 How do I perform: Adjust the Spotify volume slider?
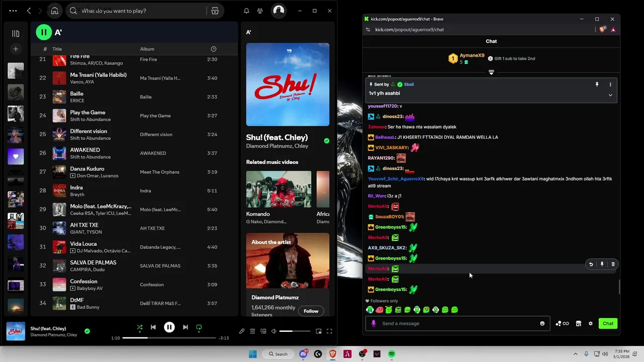tap(294, 331)
